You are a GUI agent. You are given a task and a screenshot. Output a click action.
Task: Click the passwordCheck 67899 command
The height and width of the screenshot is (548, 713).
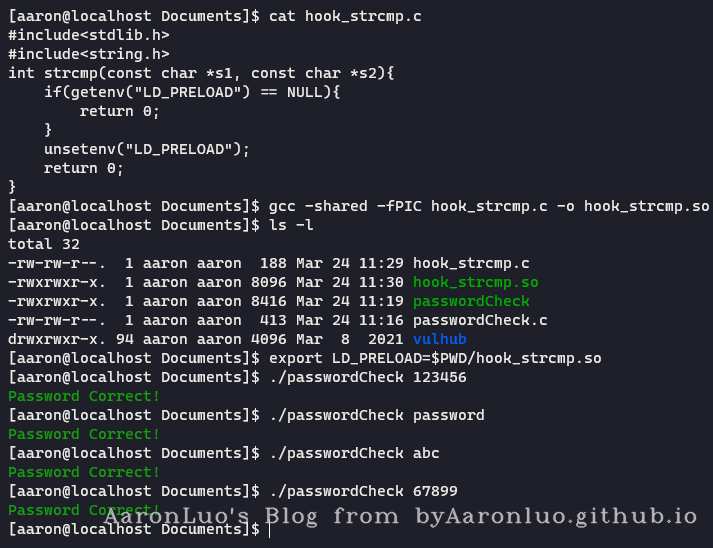[x=363, y=491]
